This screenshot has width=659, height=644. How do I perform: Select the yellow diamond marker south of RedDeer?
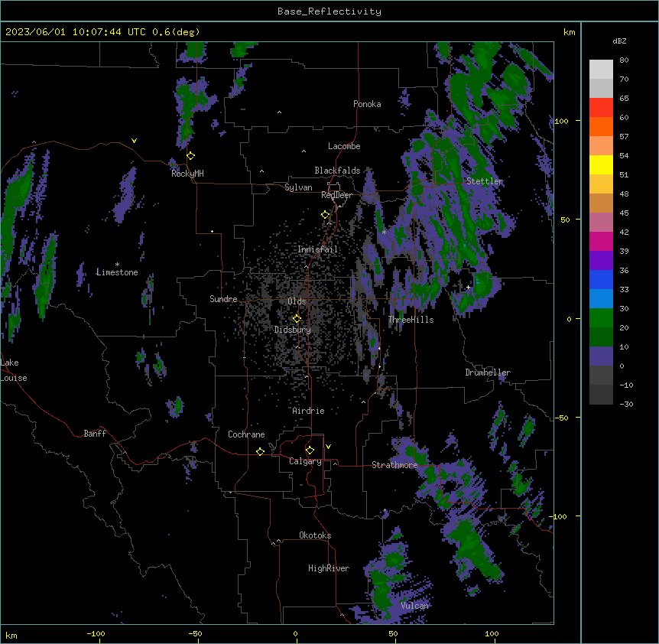(326, 215)
